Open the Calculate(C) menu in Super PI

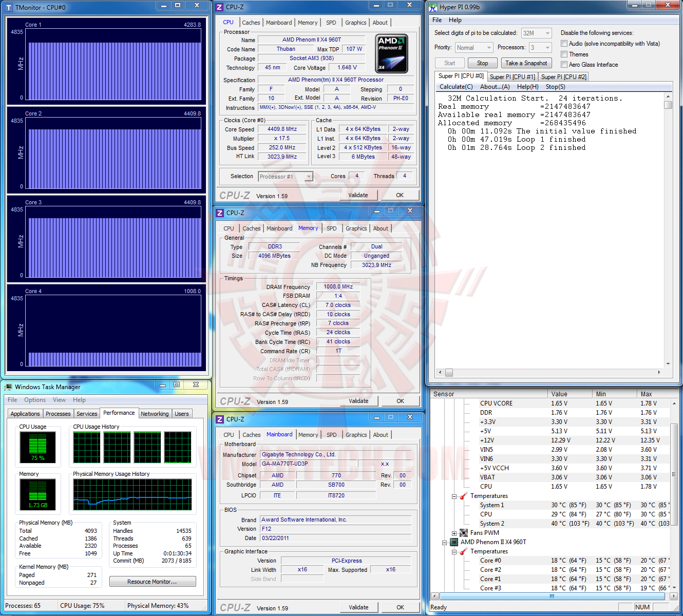pyautogui.click(x=456, y=87)
